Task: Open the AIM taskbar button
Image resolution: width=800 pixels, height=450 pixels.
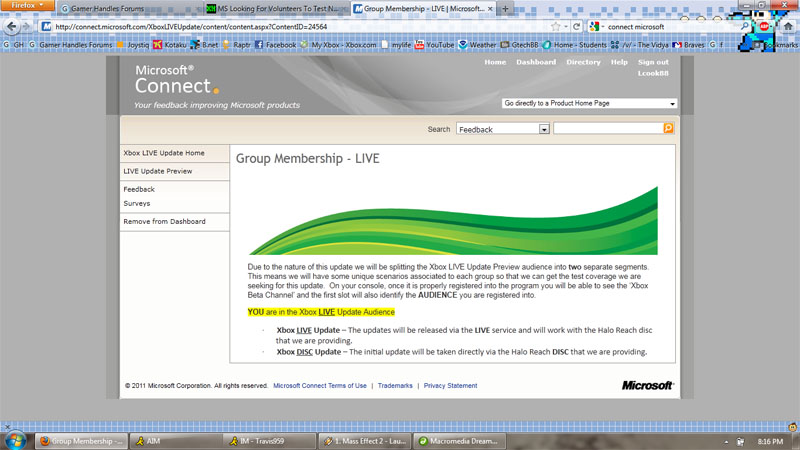Action: pos(176,441)
